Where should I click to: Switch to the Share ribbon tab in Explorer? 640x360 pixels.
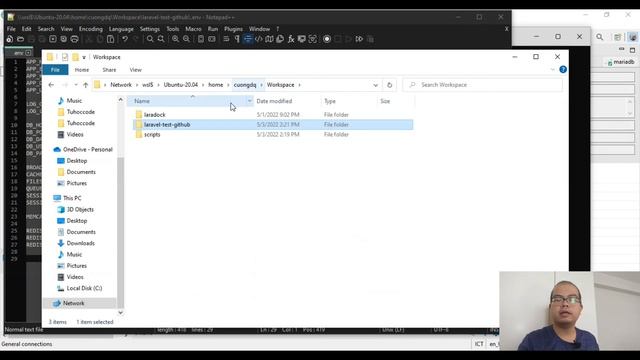coord(109,70)
